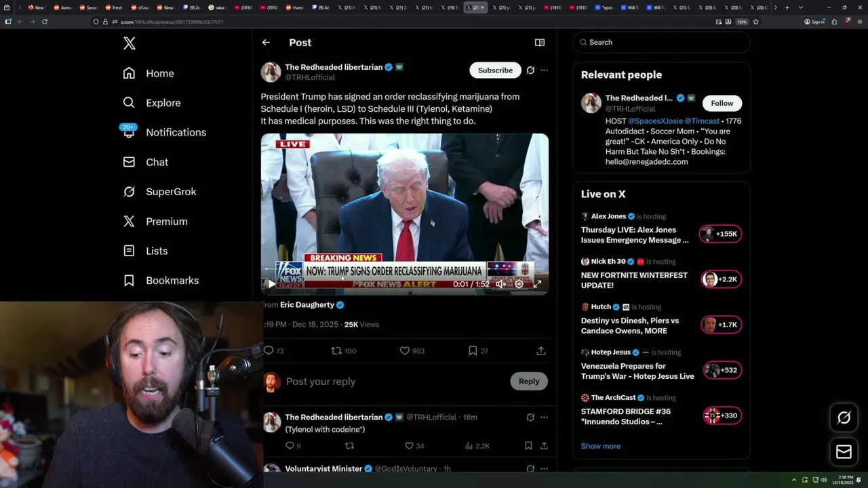Viewport: 868px width, 488px height.
Task: Click the Search box
Action: click(661, 42)
